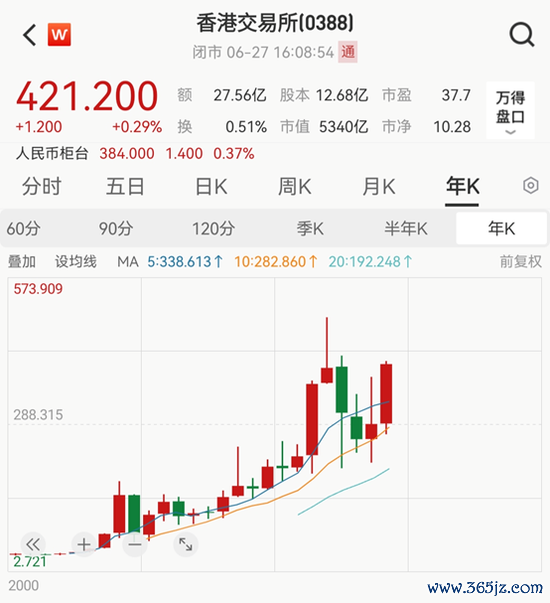Open the 前复权 adjustment selector
The width and height of the screenshot is (550, 603).
coord(520,262)
